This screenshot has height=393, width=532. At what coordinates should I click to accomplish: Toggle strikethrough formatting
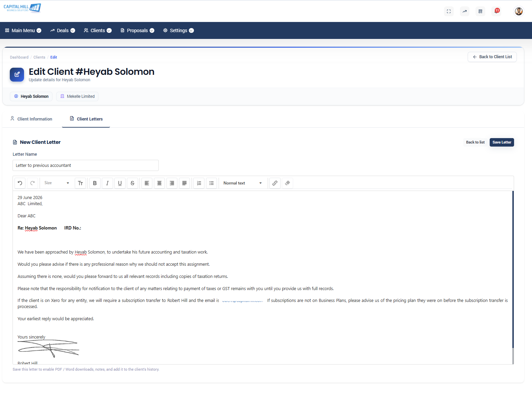click(132, 183)
